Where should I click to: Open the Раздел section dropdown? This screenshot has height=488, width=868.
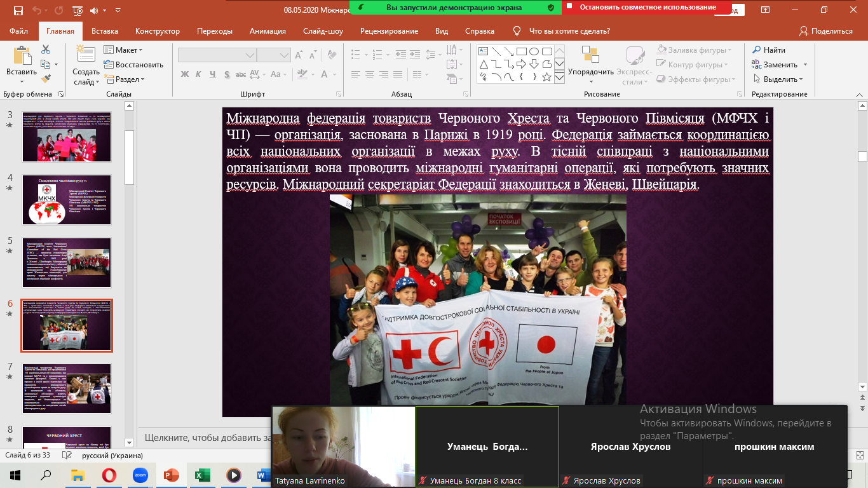126,79
